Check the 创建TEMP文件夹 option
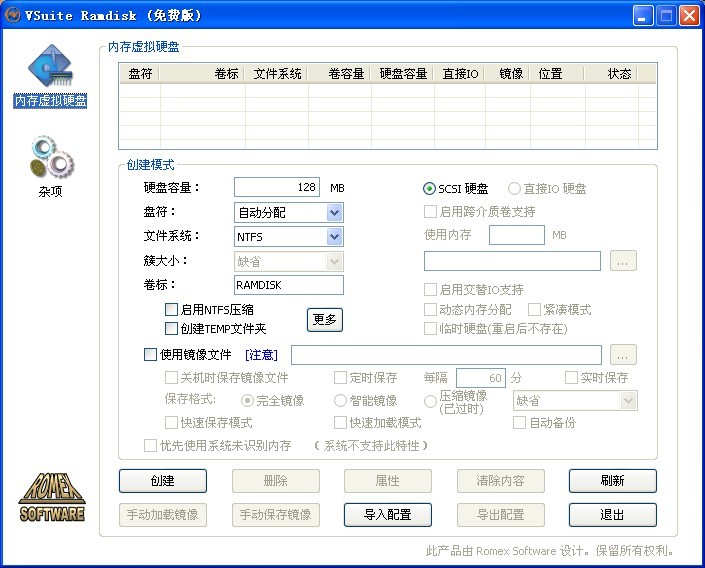Screen dimensions: 705x568 pos(172,328)
